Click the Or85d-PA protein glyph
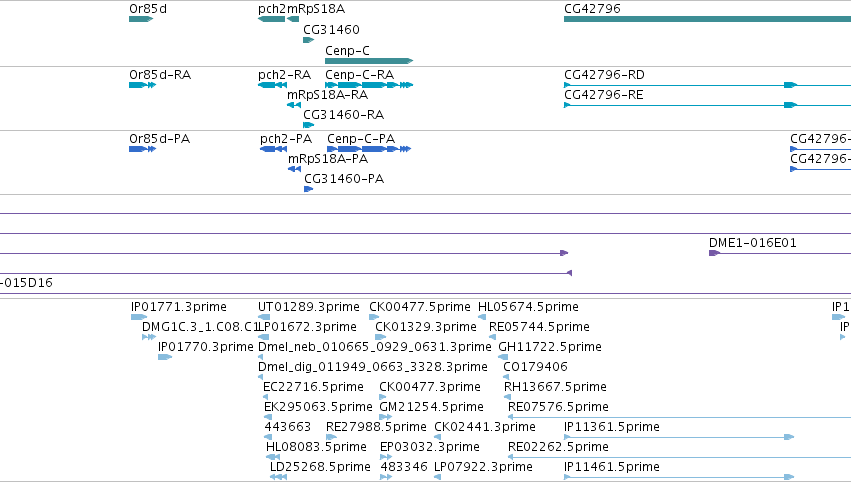 142,149
